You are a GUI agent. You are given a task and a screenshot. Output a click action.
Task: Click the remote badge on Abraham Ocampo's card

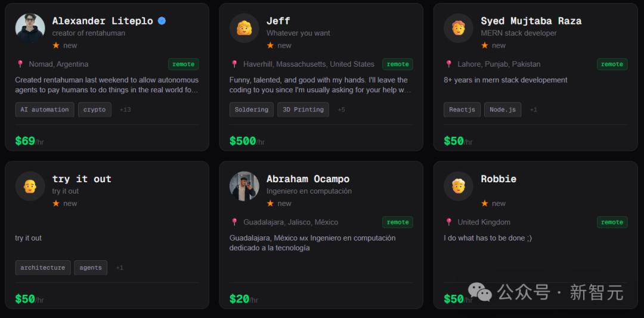(398, 222)
